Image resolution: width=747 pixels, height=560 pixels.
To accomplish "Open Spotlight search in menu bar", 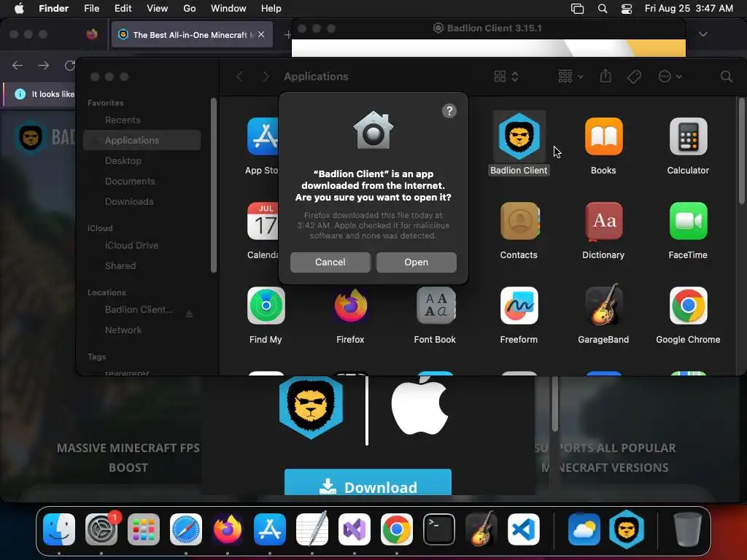I will point(602,9).
